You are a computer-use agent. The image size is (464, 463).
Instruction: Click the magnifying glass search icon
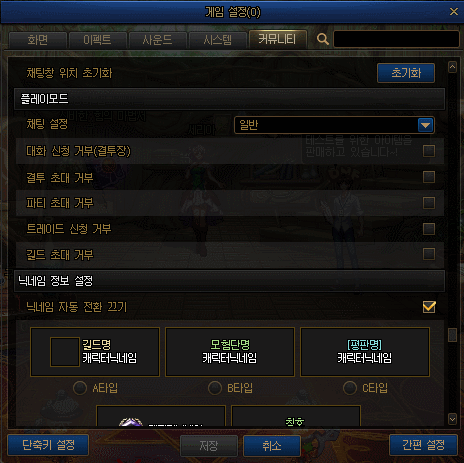pos(322,39)
